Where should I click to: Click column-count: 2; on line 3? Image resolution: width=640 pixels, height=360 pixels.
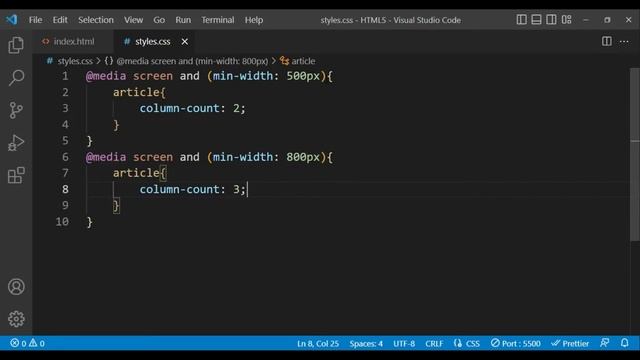point(193,109)
